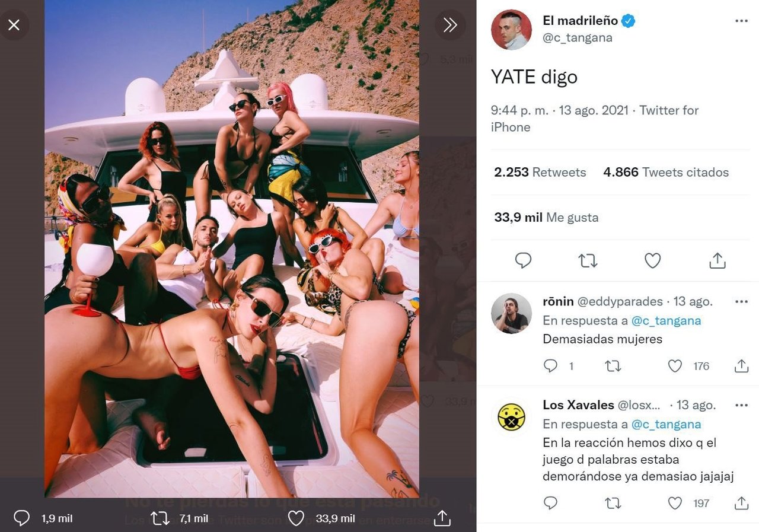Viewport: 759px width, 532px height.
Task: Retweet the Los Xavales reply
Action: (613, 504)
